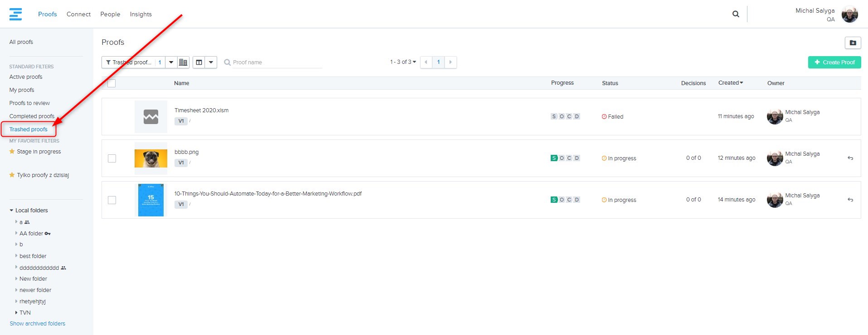Open the 1-3 of 3 page size dropdown
This screenshot has height=335, width=868.
pyautogui.click(x=403, y=62)
